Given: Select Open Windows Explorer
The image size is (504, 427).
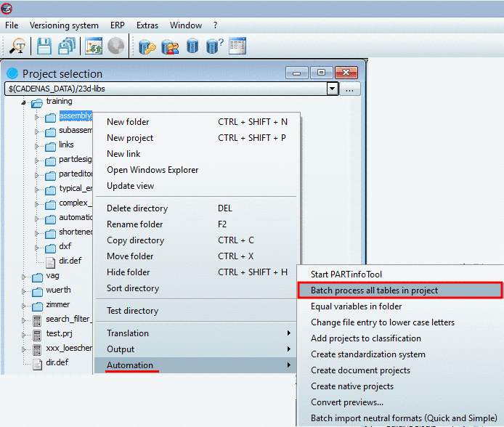Looking at the screenshot, I should [198, 170].
